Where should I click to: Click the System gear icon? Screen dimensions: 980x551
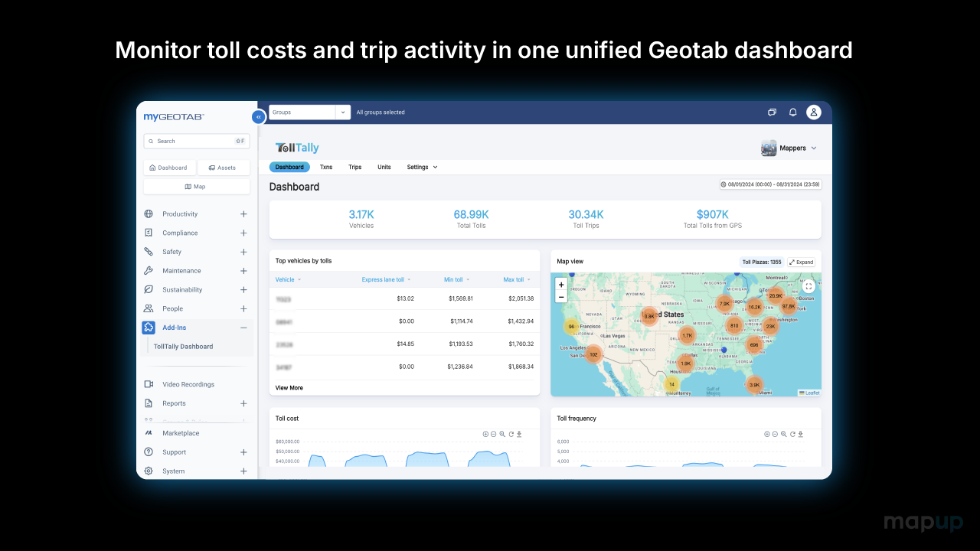(149, 471)
